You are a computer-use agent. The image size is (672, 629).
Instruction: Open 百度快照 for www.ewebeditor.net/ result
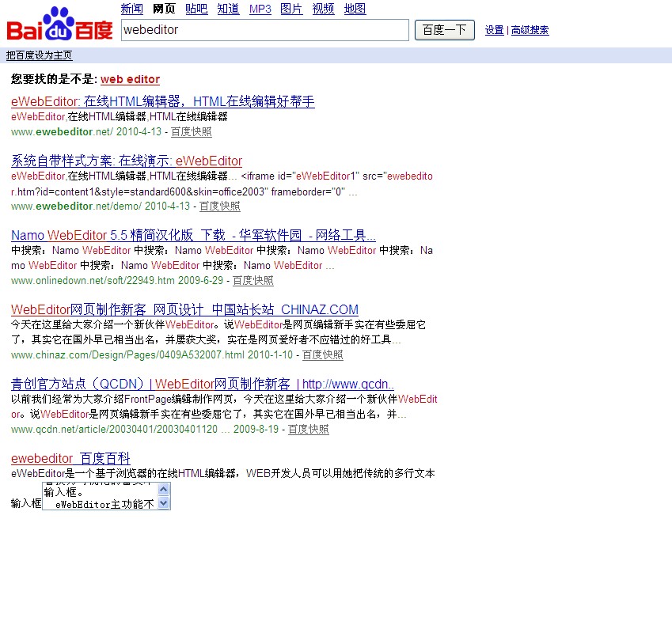coord(191,131)
